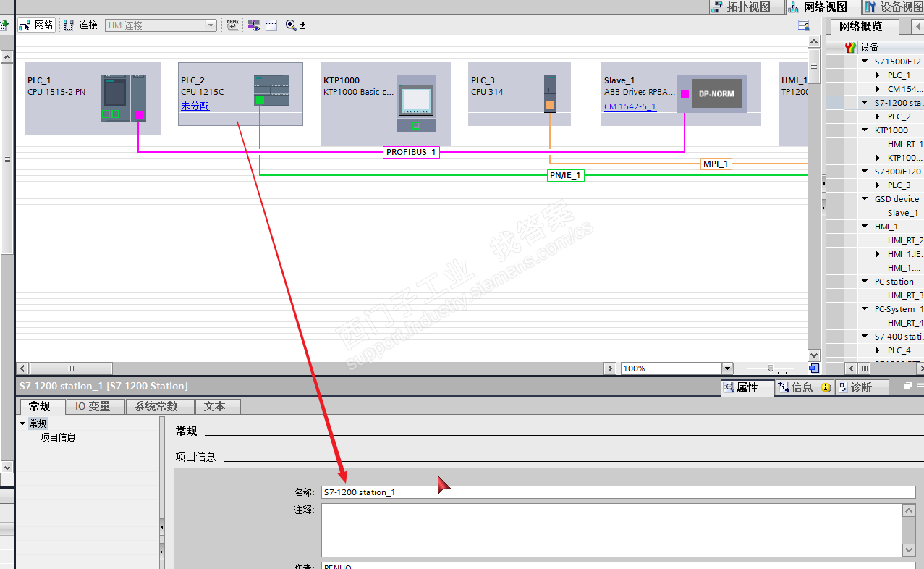
Task: Collapse the S7-1200 sta... tree node
Action: (x=865, y=103)
